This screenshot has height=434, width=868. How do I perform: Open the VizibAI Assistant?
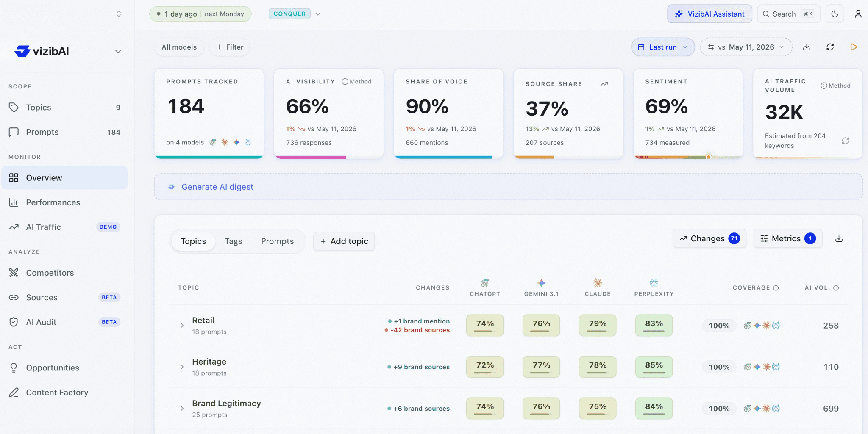point(709,14)
